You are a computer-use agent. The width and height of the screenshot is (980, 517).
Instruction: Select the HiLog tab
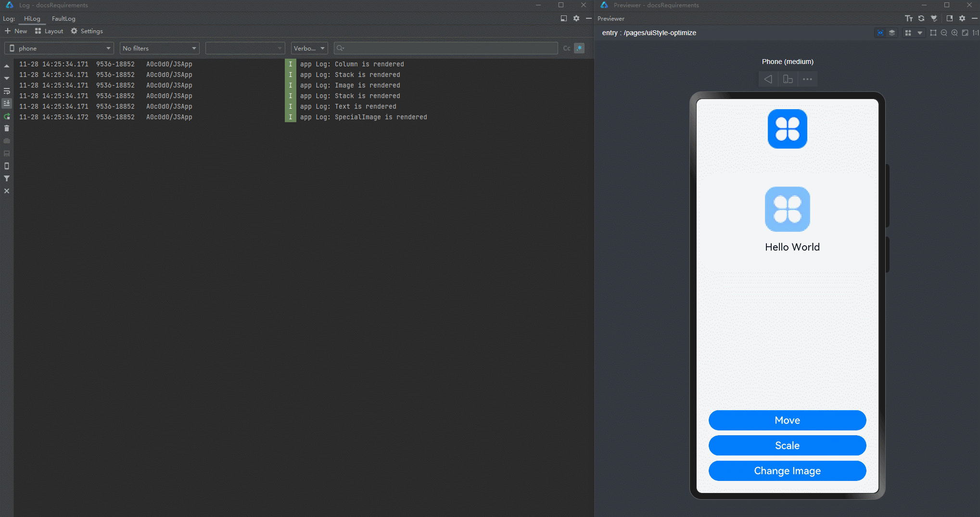pyautogui.click(x=32, y=19)
